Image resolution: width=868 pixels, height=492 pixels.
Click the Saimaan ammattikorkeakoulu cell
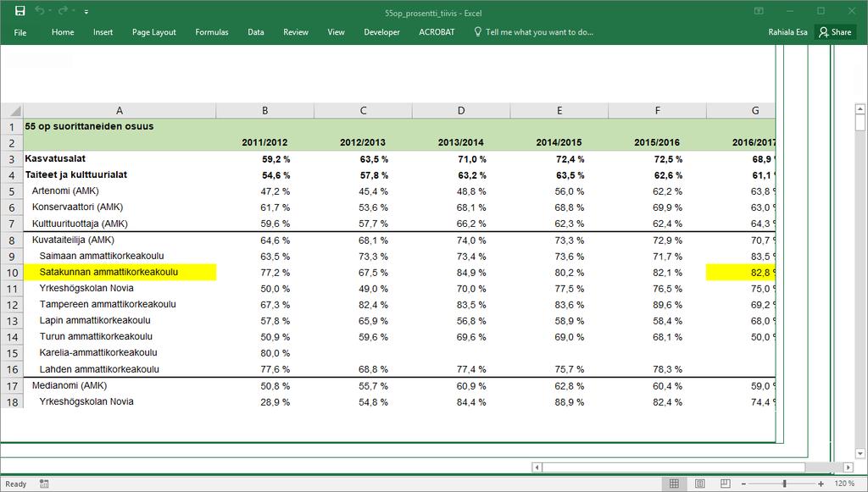pos(120,257)
